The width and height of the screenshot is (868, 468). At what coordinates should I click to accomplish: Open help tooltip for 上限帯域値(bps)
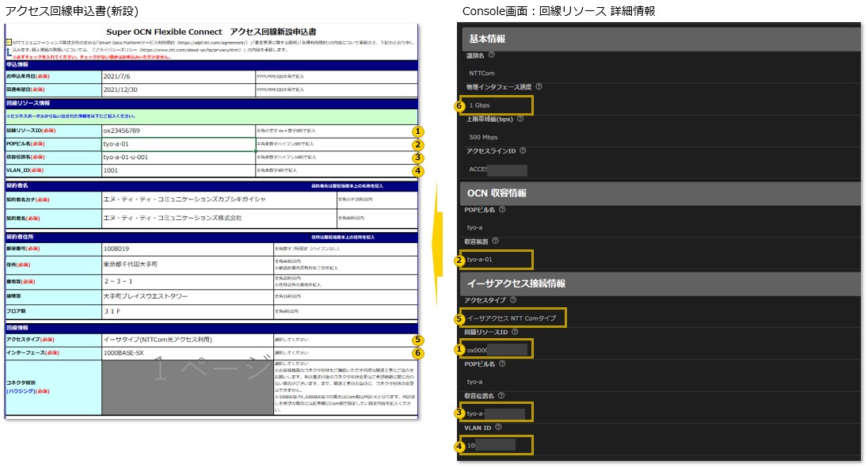520,119
